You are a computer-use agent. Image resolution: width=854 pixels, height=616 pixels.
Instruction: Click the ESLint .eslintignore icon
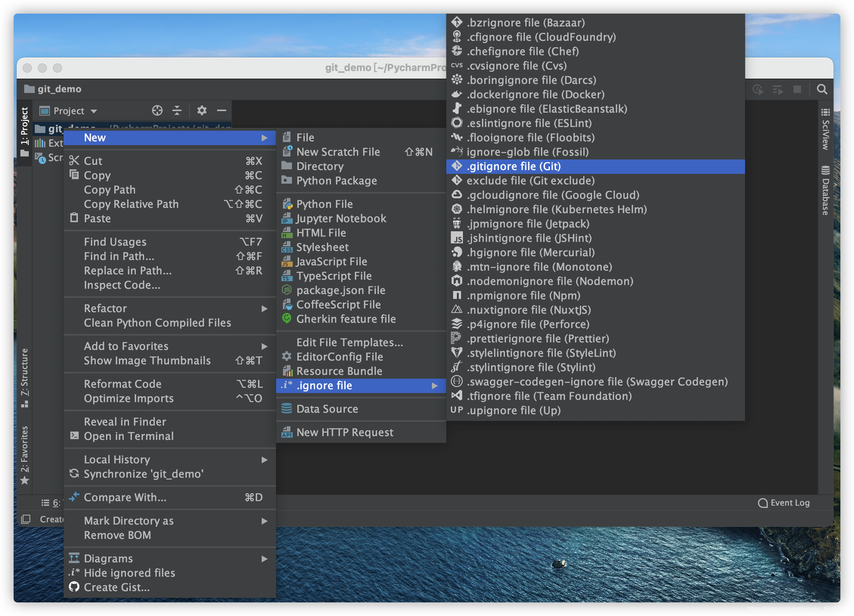click(x=457, y=123)
